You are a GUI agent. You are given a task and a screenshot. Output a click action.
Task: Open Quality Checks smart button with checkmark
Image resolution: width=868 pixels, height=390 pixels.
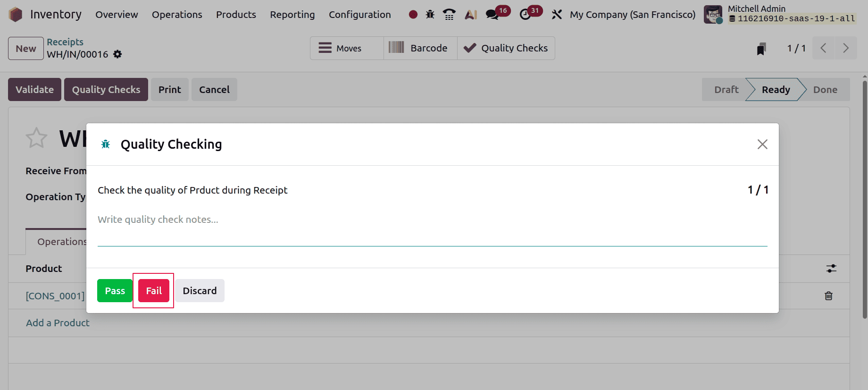pos(506,48)
